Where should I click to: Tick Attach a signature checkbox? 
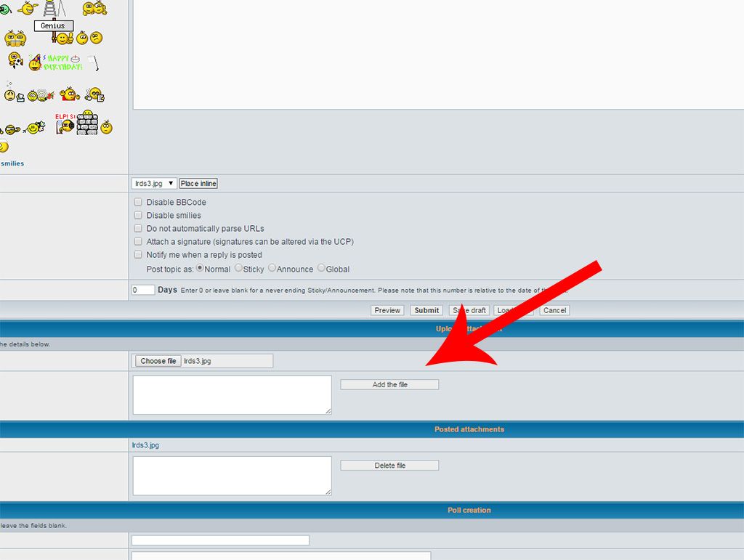138,241
